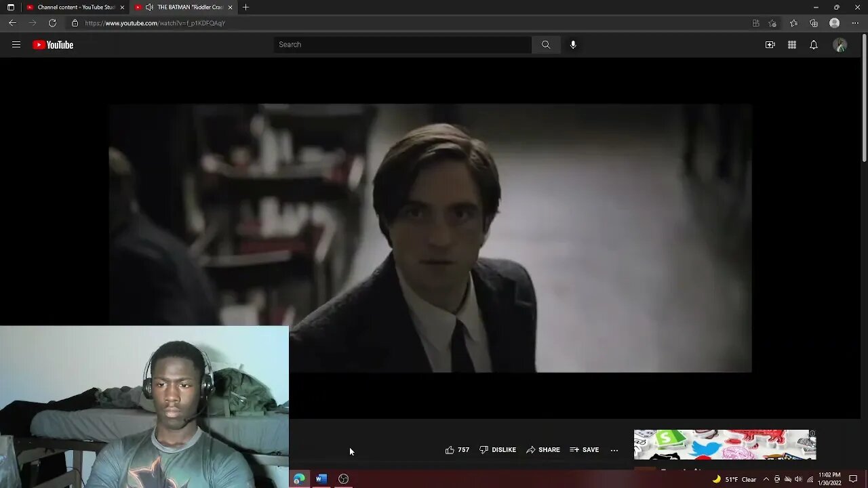Screen dimensions: 868x488
Task: Dislike the video
Action: (498, 450)
